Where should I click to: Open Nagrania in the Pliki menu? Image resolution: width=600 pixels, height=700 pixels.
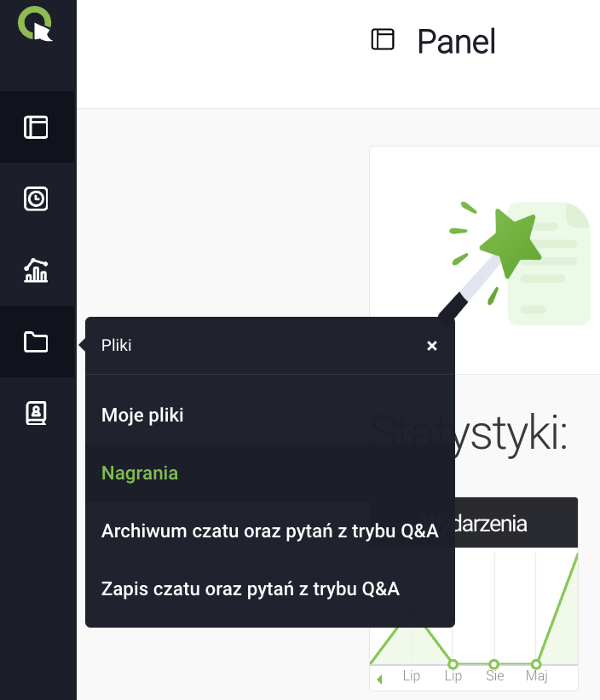(140, 473)
